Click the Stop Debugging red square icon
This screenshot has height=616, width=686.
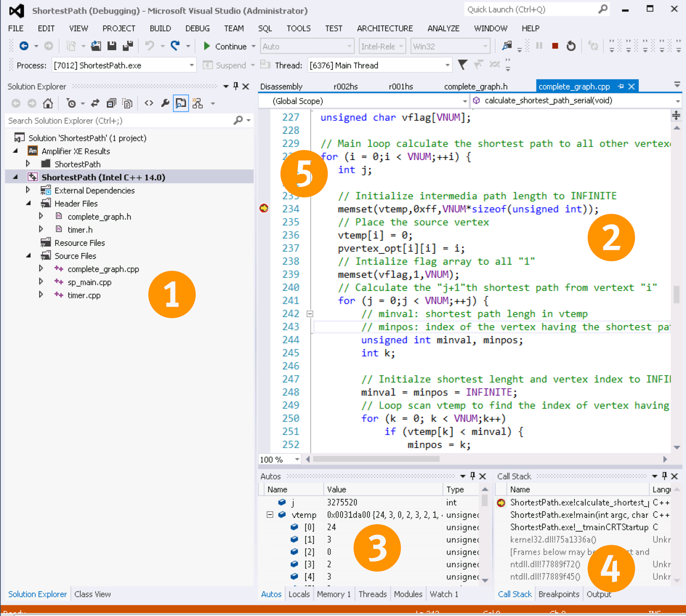coord(555,46)
